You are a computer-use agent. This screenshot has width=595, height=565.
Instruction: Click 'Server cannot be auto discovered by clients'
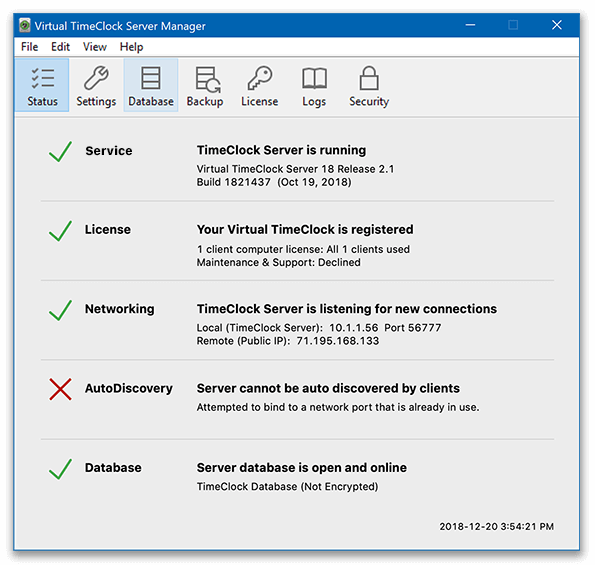pos(328,388)
